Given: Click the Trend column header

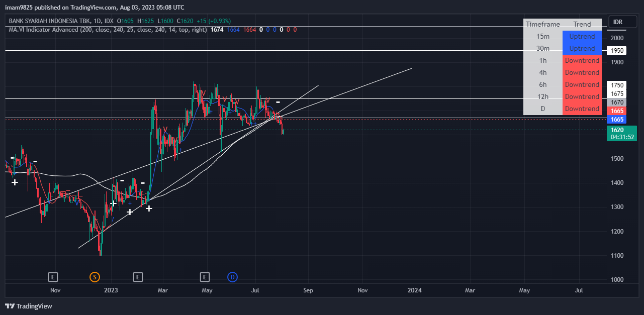Looking at the screenshot, I should 582,24.
